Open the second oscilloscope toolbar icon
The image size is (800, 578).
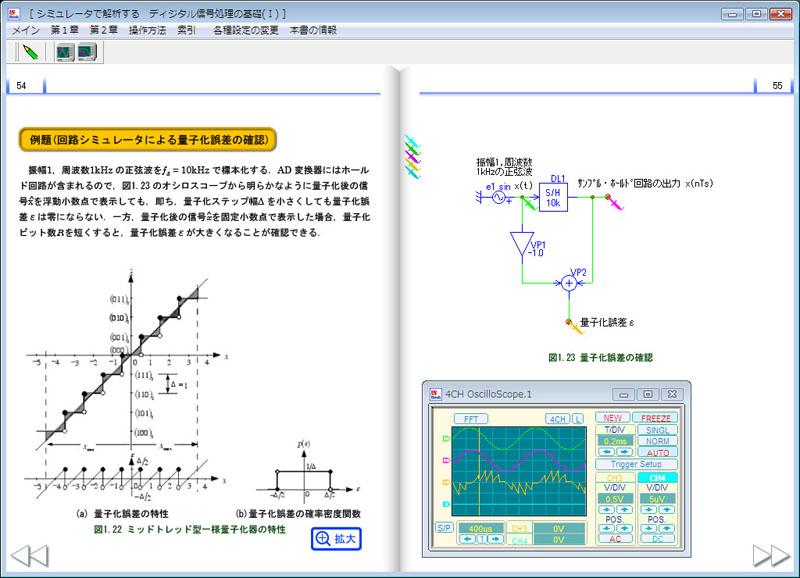point(87,52)
